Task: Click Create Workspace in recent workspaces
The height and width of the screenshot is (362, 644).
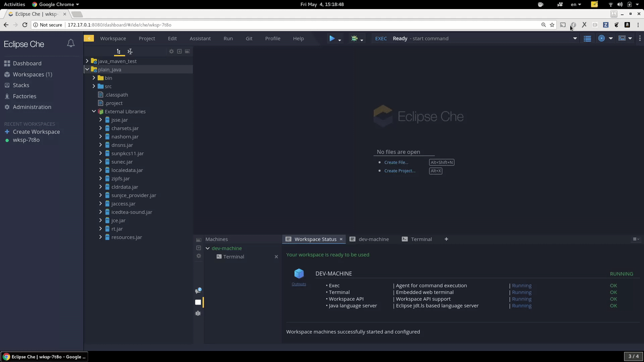Action: 36,132
